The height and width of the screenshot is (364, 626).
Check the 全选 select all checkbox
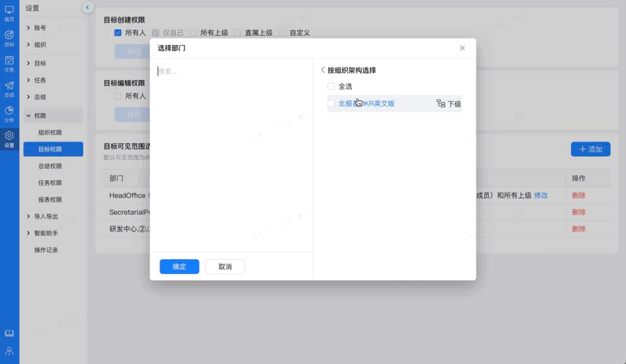[x=331, y=86]
